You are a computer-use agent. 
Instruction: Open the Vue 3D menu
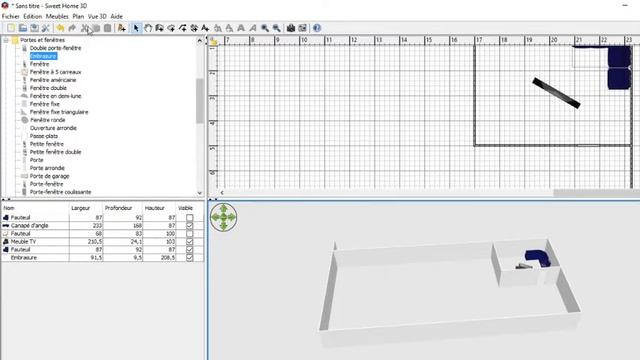[x=97, y=16]
